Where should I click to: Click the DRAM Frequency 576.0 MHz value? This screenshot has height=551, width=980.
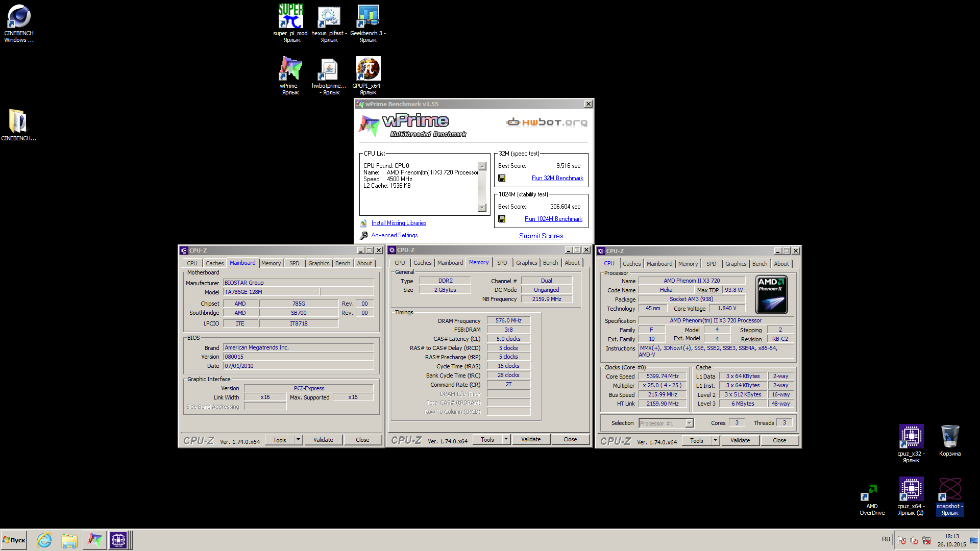(x=508, y=320)
